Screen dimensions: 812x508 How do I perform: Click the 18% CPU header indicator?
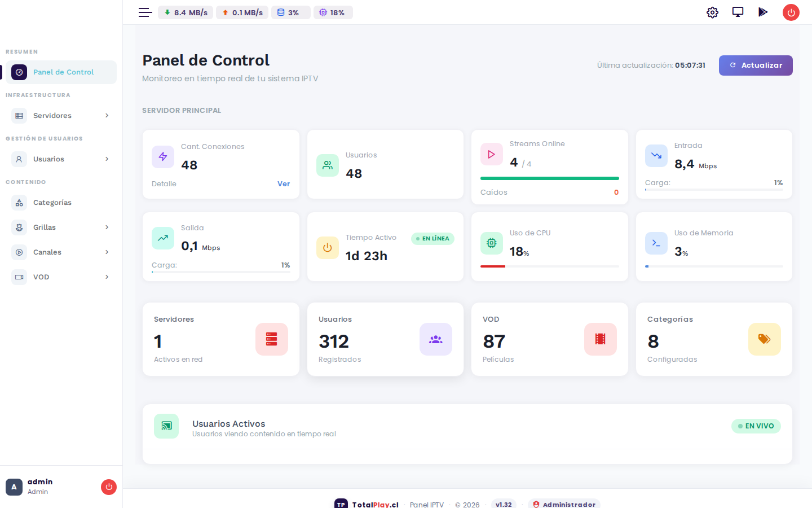tap(333, 12)
